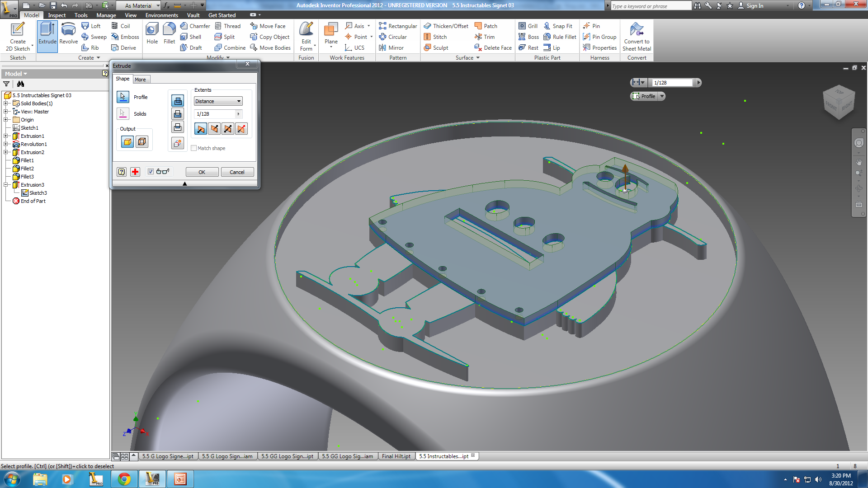Click Sign In link
The height and width of the screenshot is (488, 868).
click(x=750, y=5)
